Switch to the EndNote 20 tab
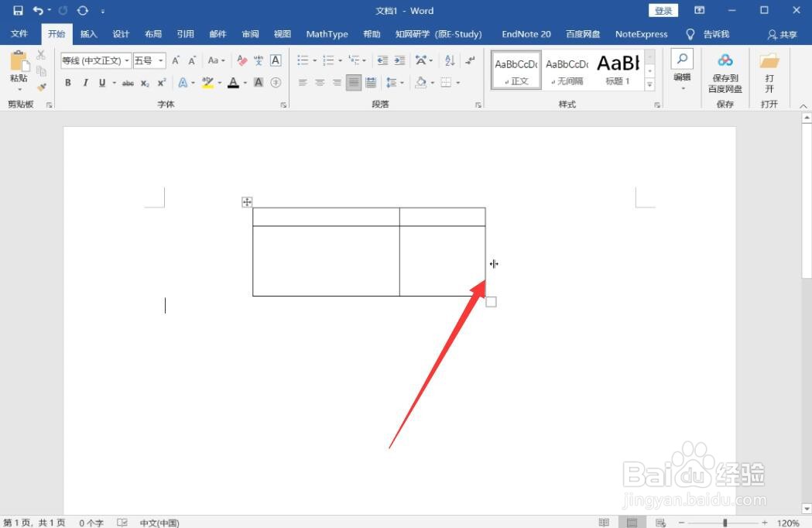 [x=526, y=34]
